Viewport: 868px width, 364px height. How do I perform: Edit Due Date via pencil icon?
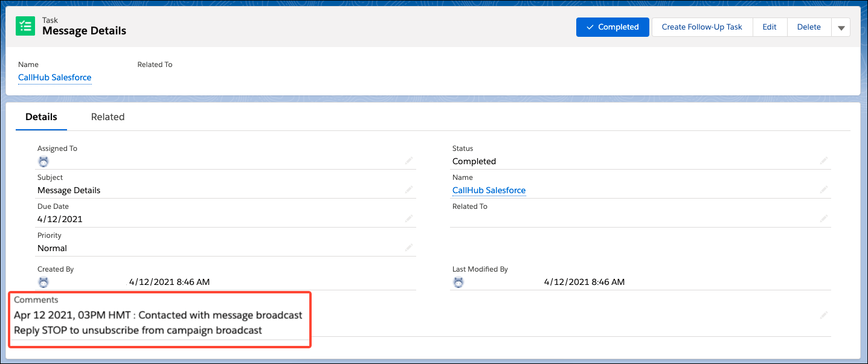(x=409, y=219)
